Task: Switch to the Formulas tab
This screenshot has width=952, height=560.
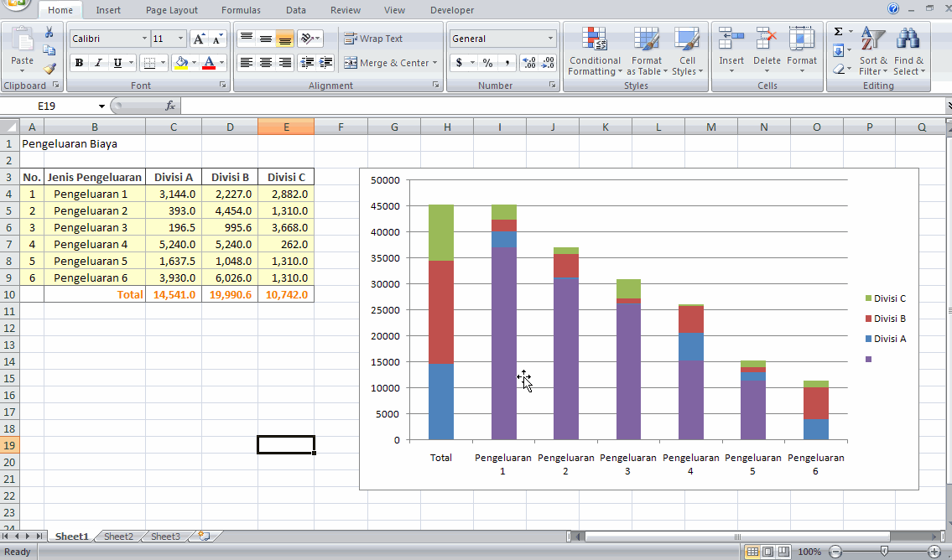Action: pyautogui.click(x=241, y=10)
